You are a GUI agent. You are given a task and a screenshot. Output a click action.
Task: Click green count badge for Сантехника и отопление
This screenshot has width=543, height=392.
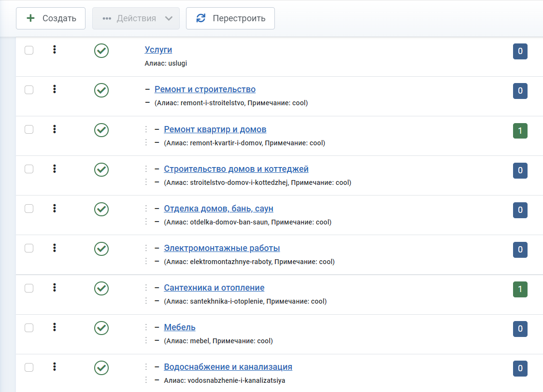[x=520, y=289]
